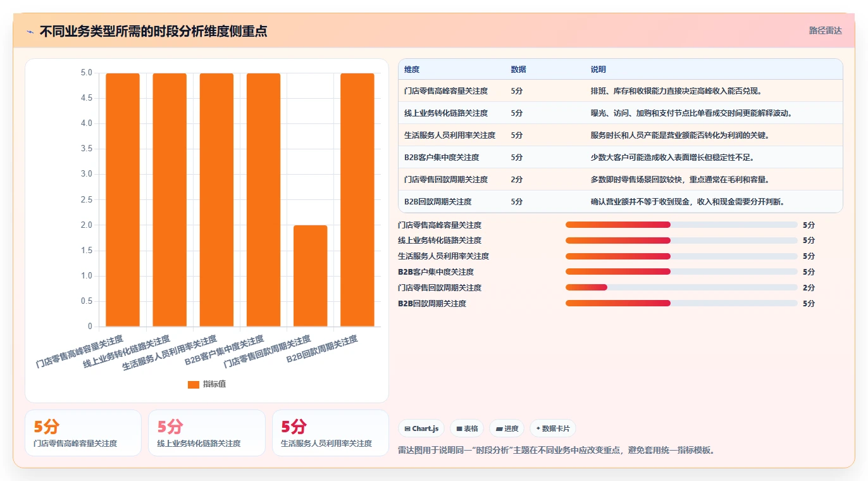868x481 pixels.
Task: Click the 2分 value beside the progress bar
Action: tap(809, 288)
